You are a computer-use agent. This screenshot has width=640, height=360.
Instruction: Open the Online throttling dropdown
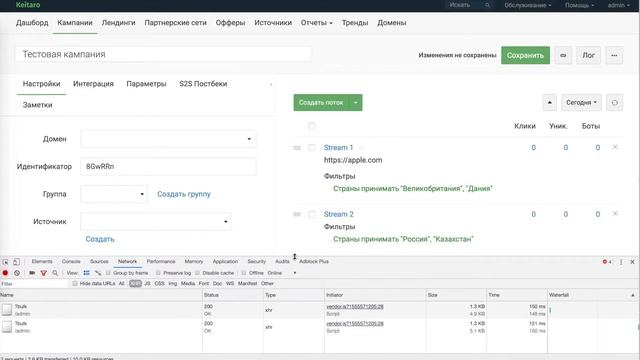pyautogui.click(x=282, y=273)
